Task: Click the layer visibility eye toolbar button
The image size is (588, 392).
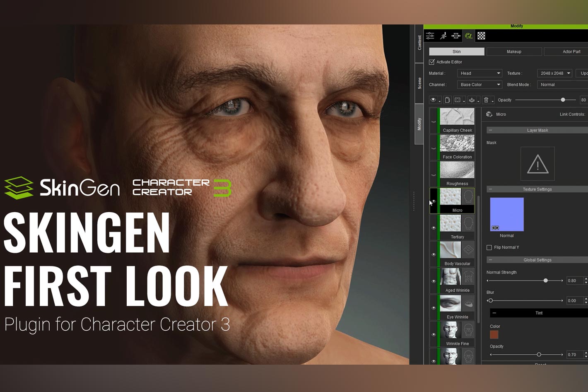Action: (x=433, y=100)
